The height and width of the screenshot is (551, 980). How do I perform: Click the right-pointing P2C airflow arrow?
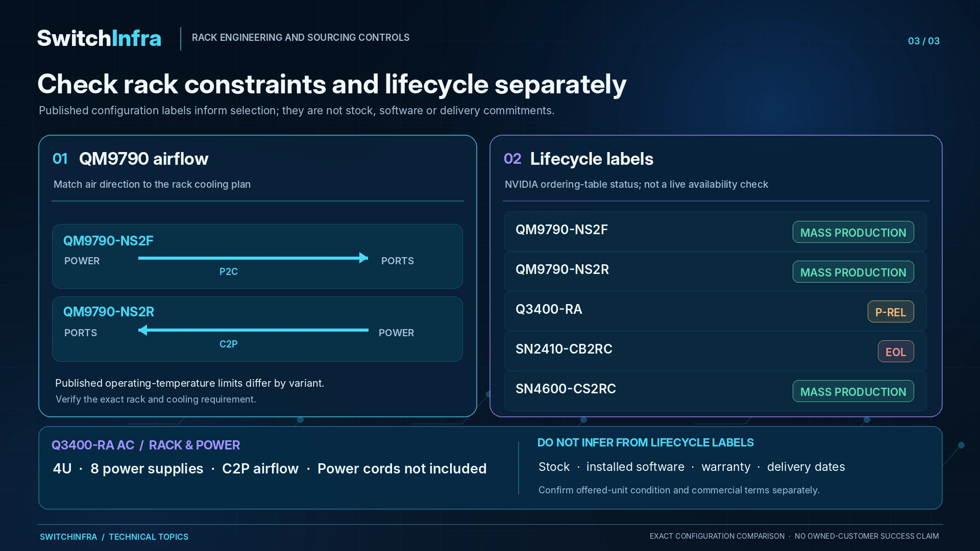click(253, 258)
